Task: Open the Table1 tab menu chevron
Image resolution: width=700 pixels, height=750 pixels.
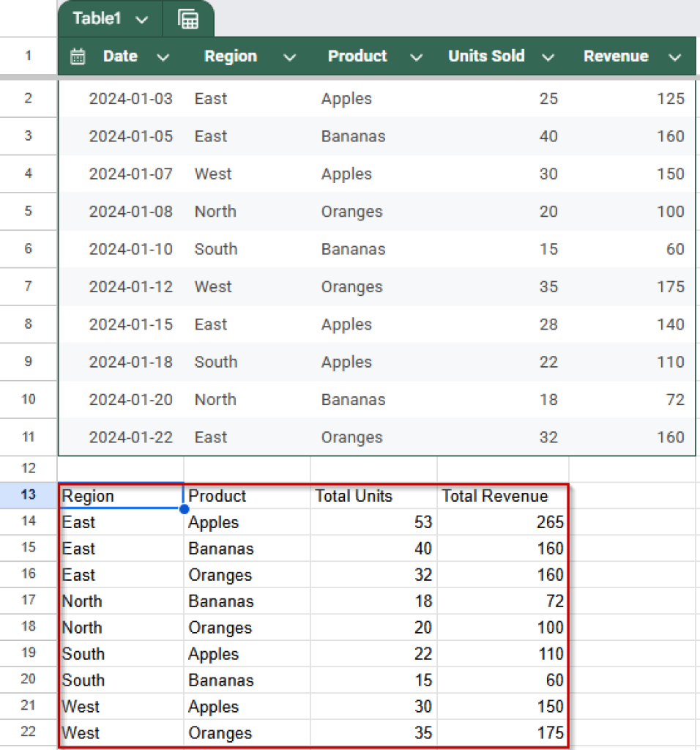Action: (x=143, y=19)
